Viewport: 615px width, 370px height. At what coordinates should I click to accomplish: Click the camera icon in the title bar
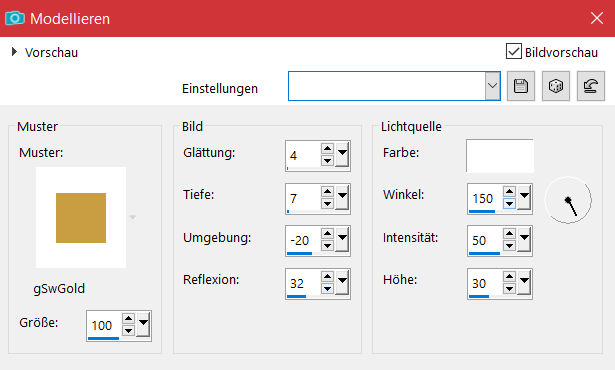15,18
